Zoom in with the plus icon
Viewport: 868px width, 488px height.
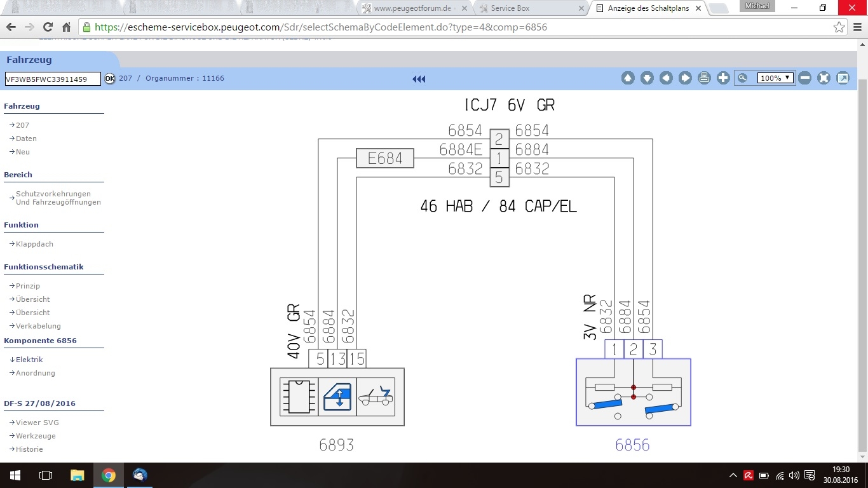point(723,78)
